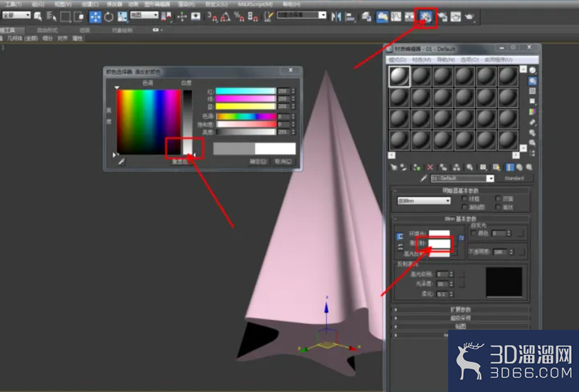Toggle ambient-diffuse color lock button
Screen dimensions: 579x392
400,236
